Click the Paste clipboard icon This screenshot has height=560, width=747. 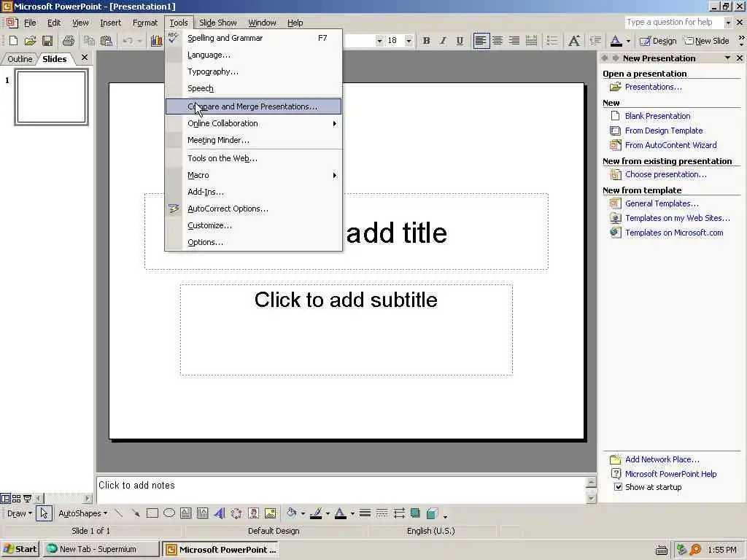107,41
